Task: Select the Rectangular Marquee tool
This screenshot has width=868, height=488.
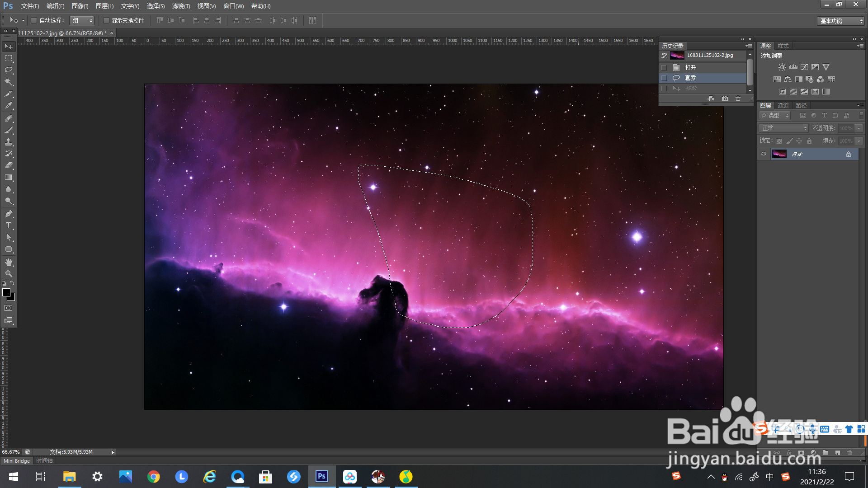Action: point(9,58)
